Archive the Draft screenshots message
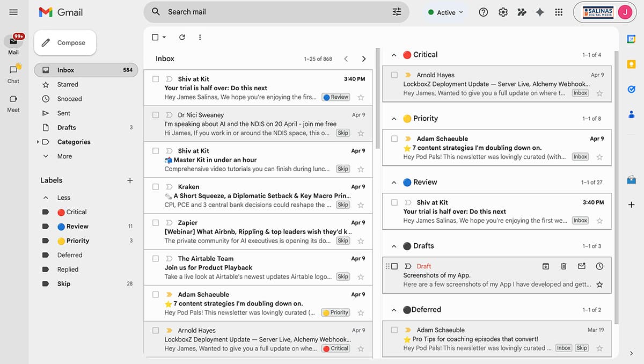The image size is (644, 364). tap(545, 266)
